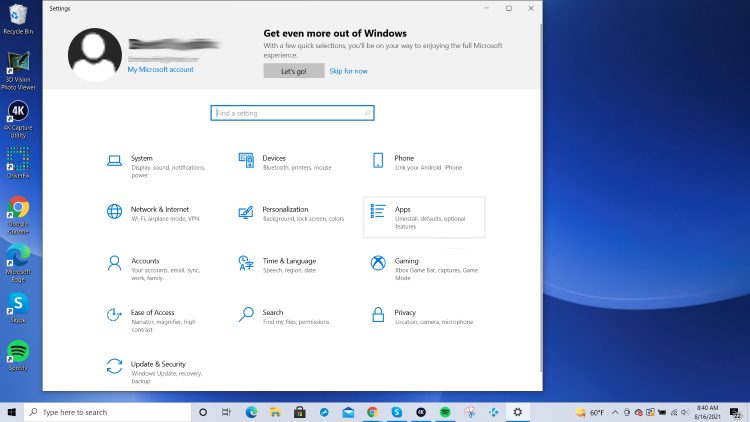This screenshot has width=750, height=422.
Task: Click the Settings window vertical scrollbar
Action: click(x=541, y=197)
